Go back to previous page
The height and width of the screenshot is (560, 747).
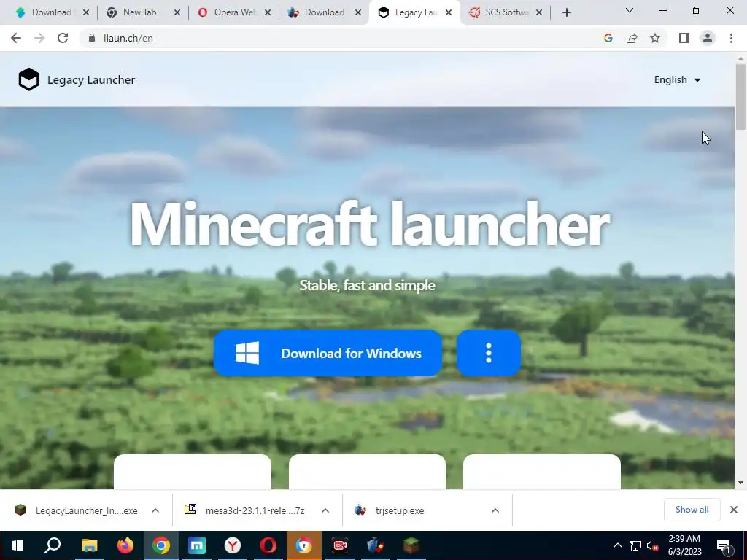[x=16, y=38]
